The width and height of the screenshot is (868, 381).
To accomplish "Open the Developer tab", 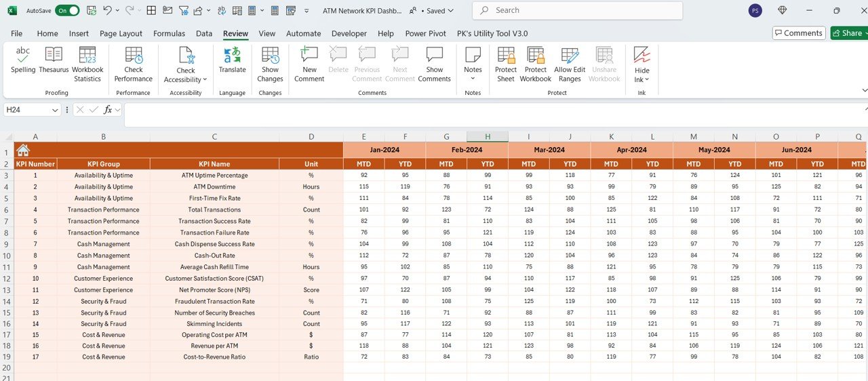I will [349, 33].
